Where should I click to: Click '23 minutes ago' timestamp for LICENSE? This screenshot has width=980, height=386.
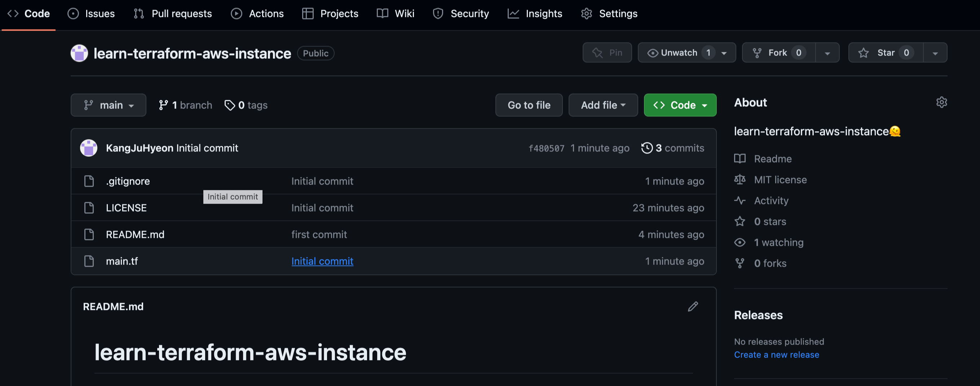point(668,208)
